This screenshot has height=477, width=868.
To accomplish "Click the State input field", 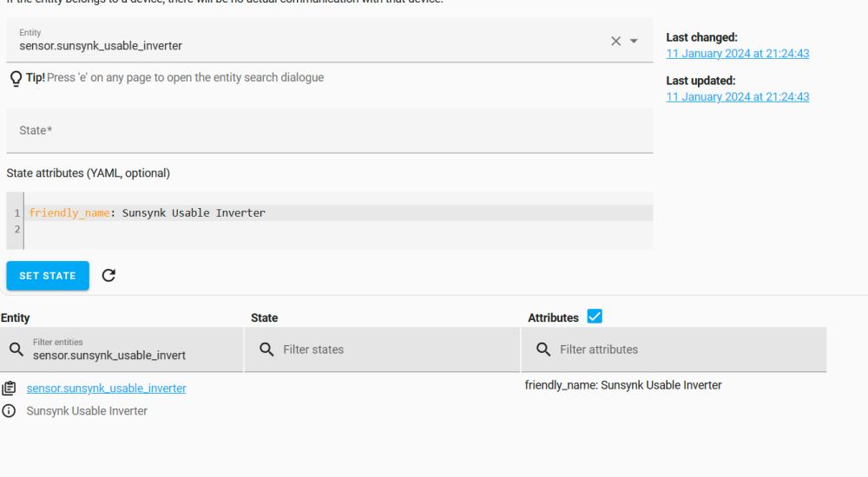I will 329,131.
